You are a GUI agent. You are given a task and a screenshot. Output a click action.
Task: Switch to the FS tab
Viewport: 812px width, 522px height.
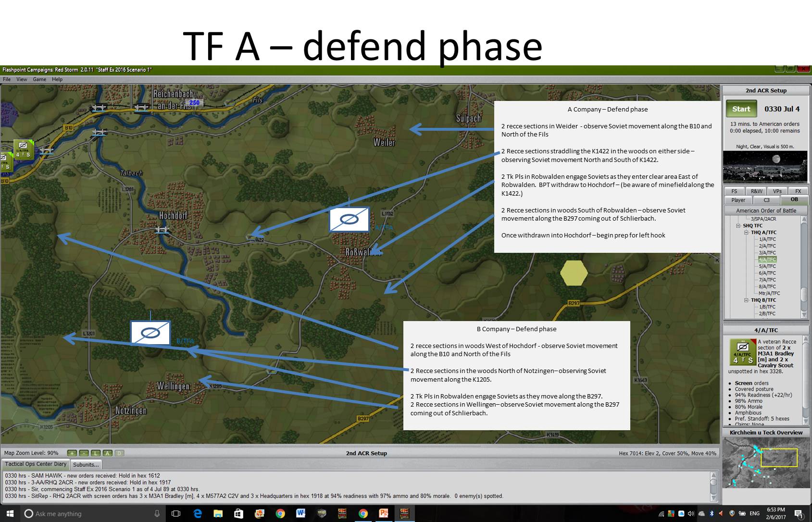[734, 191]
